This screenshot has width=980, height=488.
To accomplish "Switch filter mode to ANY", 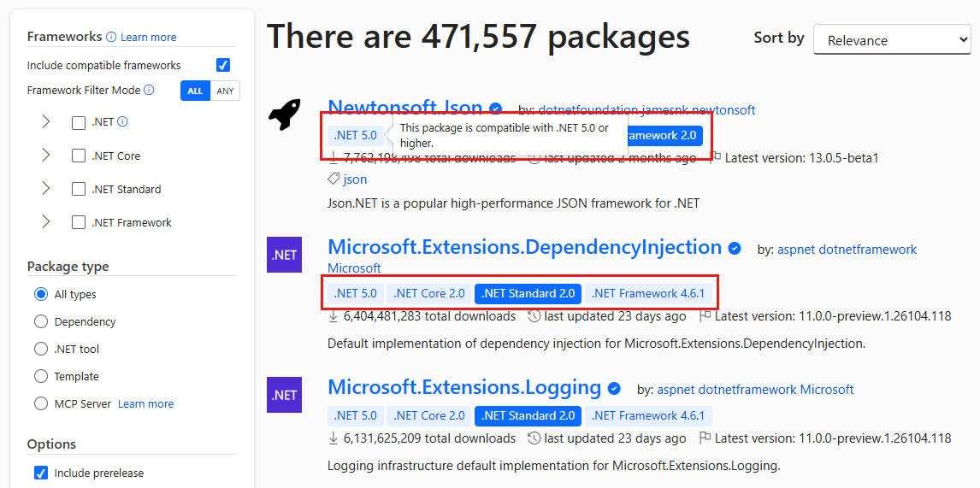I will pyautogui.click(x=225, y=91).
